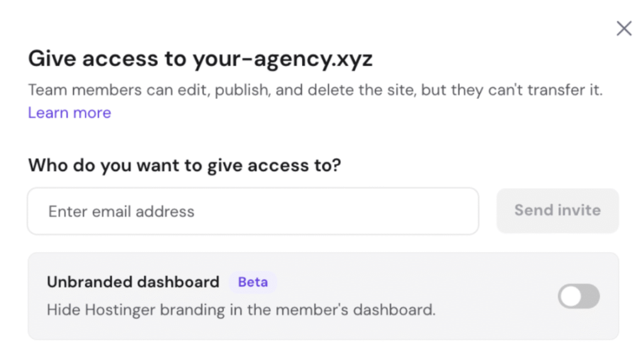Click the 'Who do you want to give access to?' label

186,166
